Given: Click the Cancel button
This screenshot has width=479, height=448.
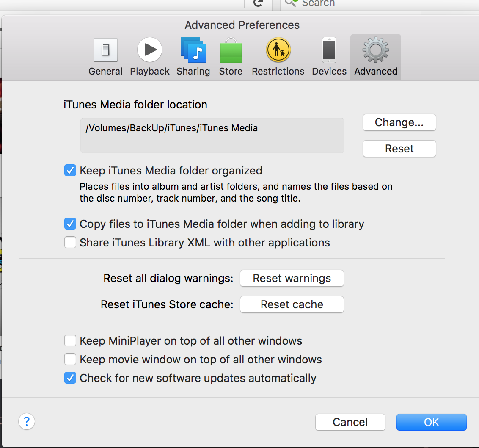Looking at the screenshot, I should pos(350,422).
